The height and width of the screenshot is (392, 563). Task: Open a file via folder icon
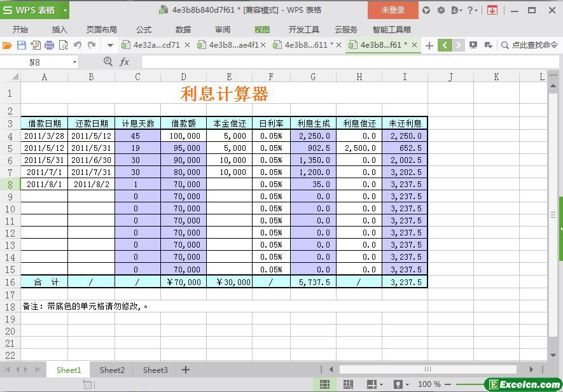tap(7, 45)
